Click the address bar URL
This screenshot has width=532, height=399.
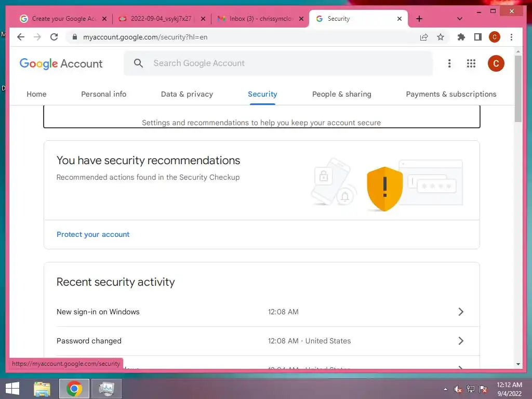pyautogui.click(x=145, y=37)
